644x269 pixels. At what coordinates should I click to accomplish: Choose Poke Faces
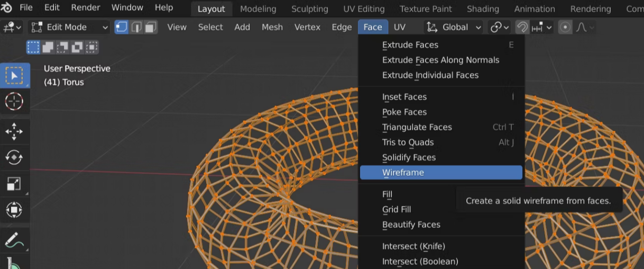click(441, 112)
